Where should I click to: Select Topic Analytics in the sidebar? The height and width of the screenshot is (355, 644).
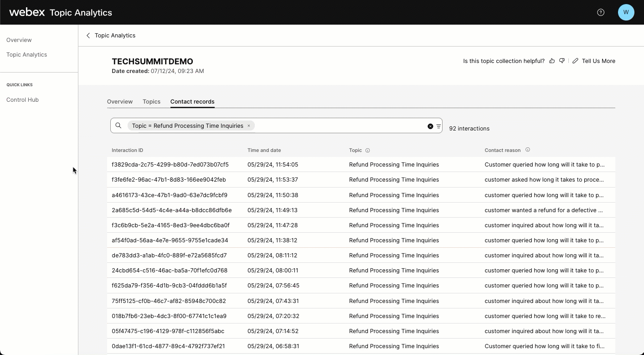click(26, 54)
